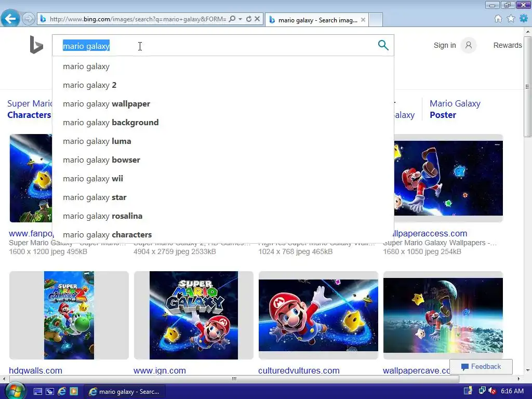Click the vertical scrollbar down arrow
The width and height of the screenshot is (532, 399).
click(528, 370)
